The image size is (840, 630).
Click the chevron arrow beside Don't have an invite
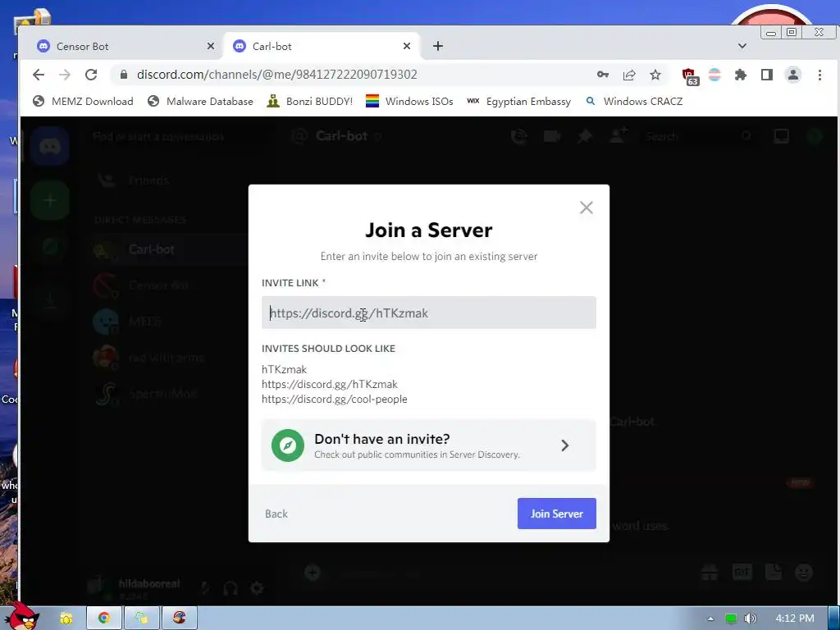(564, 445)
